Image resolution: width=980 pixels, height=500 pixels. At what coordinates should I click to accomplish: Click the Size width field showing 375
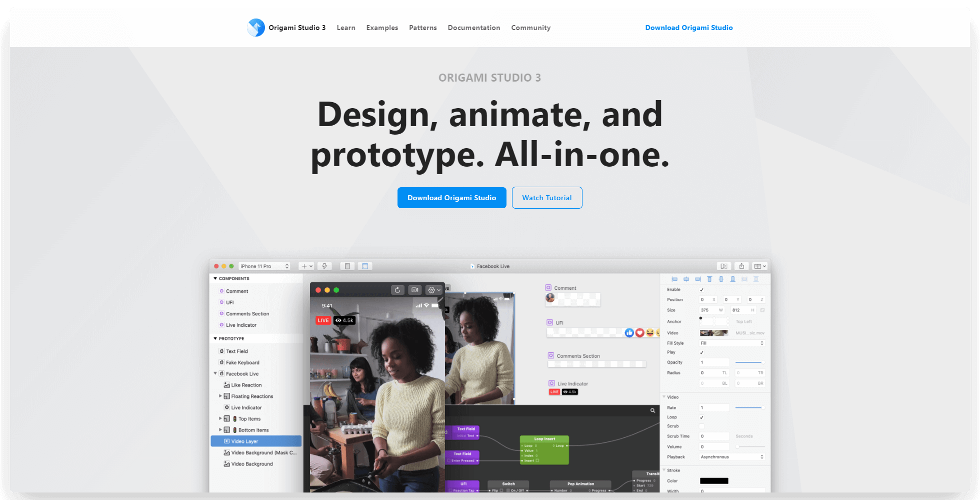coord(711,310)
